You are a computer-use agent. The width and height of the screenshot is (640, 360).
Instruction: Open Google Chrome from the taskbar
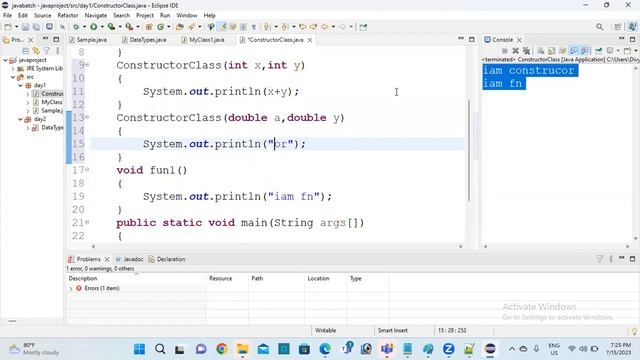pyautogui.click(x=222, y=349)
